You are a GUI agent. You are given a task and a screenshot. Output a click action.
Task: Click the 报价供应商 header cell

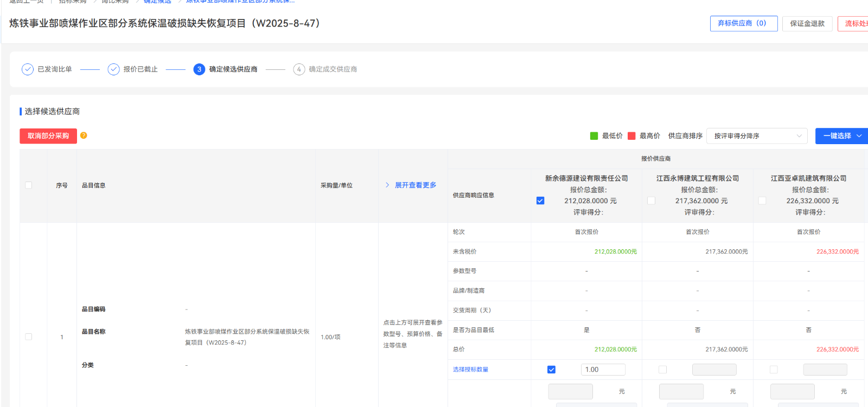pyautogui.click(x=656, y=159)
